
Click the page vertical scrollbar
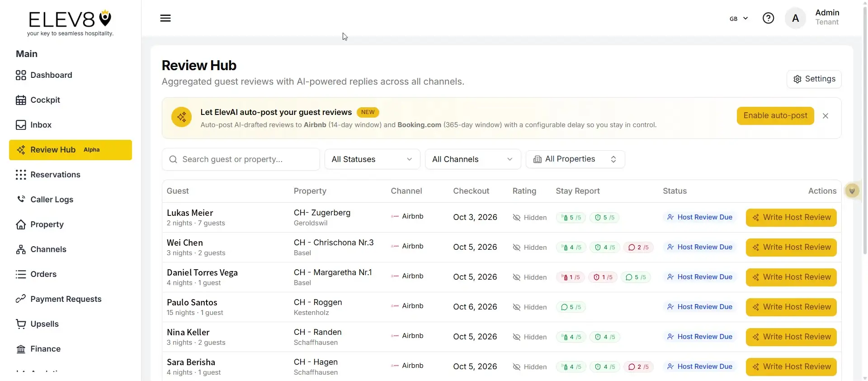[865, 131]
